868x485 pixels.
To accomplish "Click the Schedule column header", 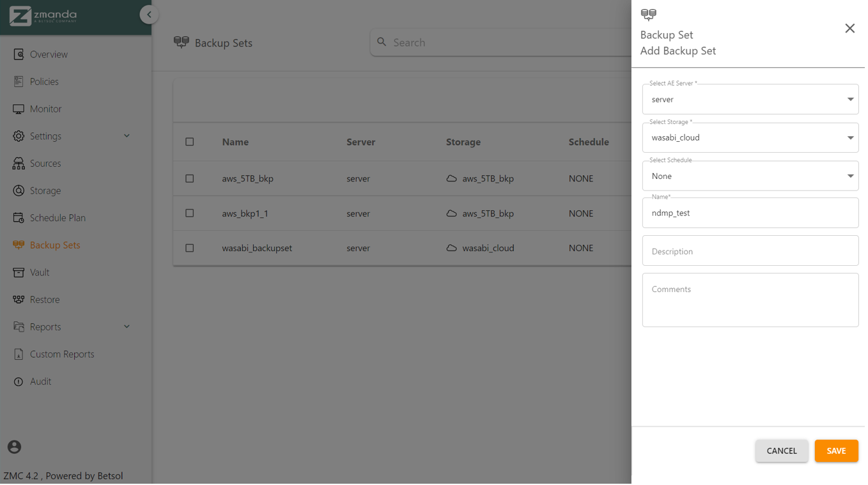I will coord(591,142).
